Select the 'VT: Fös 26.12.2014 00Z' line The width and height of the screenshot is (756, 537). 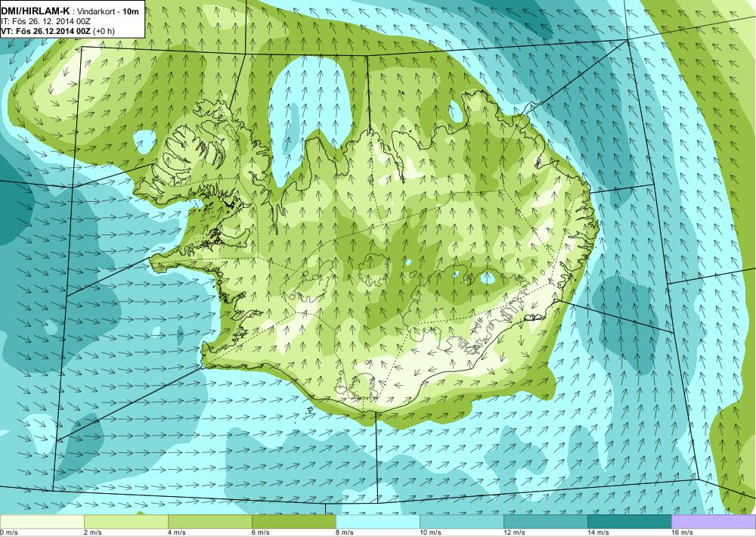pyautogui.click(x=46, y=31)
